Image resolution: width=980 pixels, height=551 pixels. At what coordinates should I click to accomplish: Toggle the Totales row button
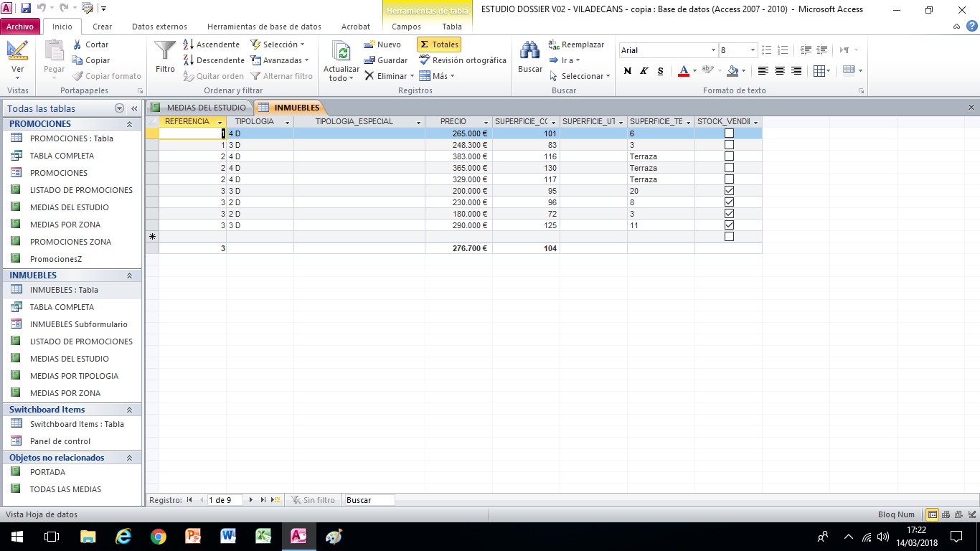pos(438,44)
